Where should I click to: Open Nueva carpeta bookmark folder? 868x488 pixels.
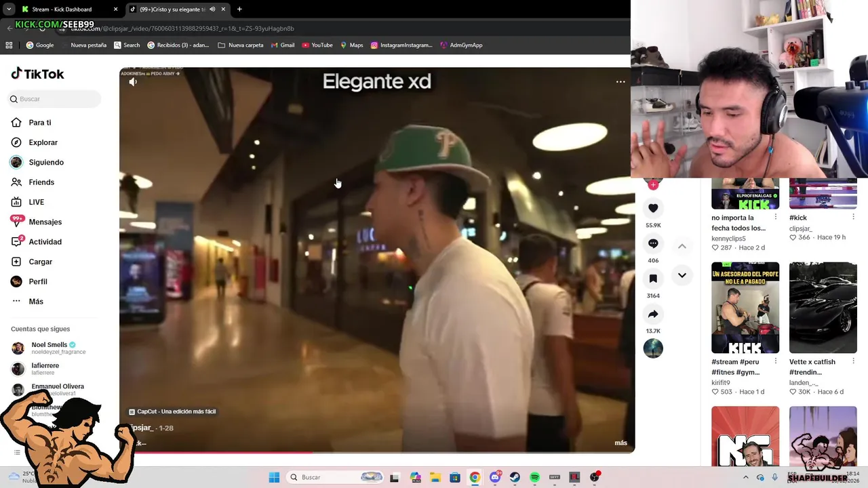(x=241, y=45)
